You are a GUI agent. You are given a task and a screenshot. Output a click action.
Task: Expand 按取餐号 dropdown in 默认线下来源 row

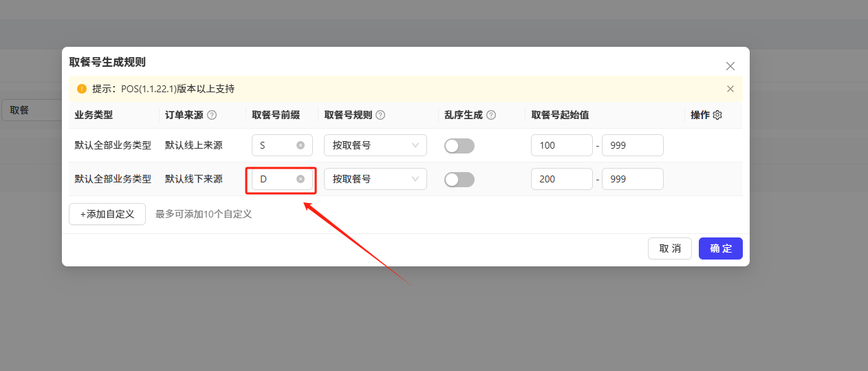point(376,179)
